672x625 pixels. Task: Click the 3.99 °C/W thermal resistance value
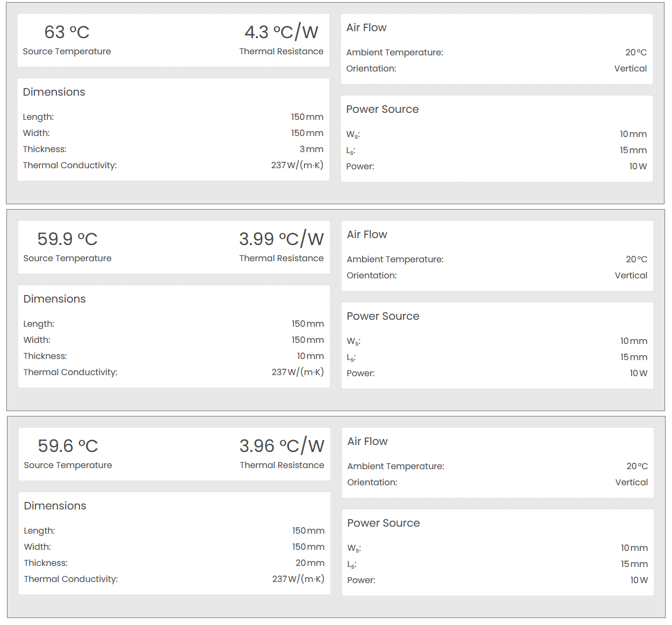(x=281, y=239)
